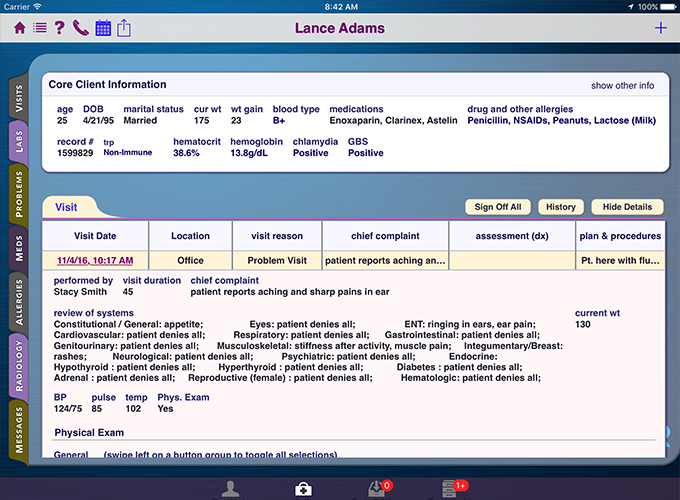Screen dimensions: 680x500
Task: Tap chlamydia Positive value
Action: coord(311,153)
